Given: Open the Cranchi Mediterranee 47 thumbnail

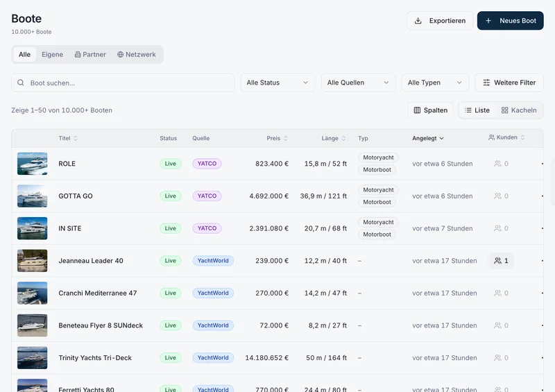Looking at the screenshot, I should click(x=32, y=293).
